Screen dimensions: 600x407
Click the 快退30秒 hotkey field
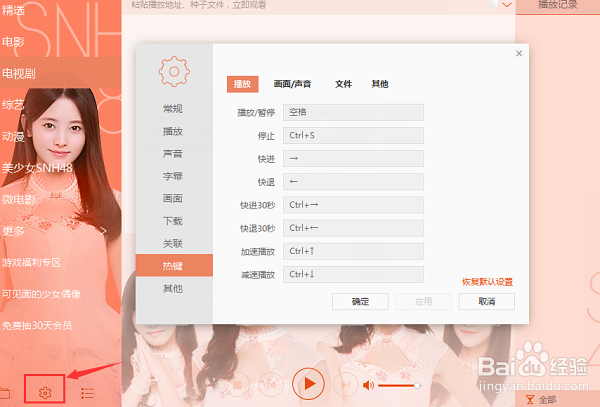point(353,228)
